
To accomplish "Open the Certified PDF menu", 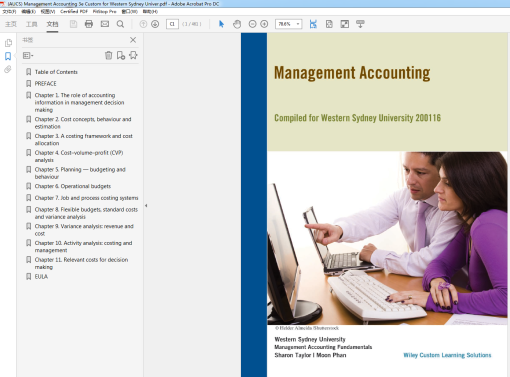I will coord(74,11).
